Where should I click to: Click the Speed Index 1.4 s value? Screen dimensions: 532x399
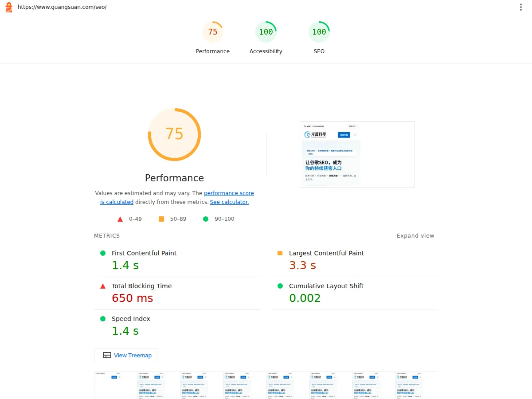[125, 331]
